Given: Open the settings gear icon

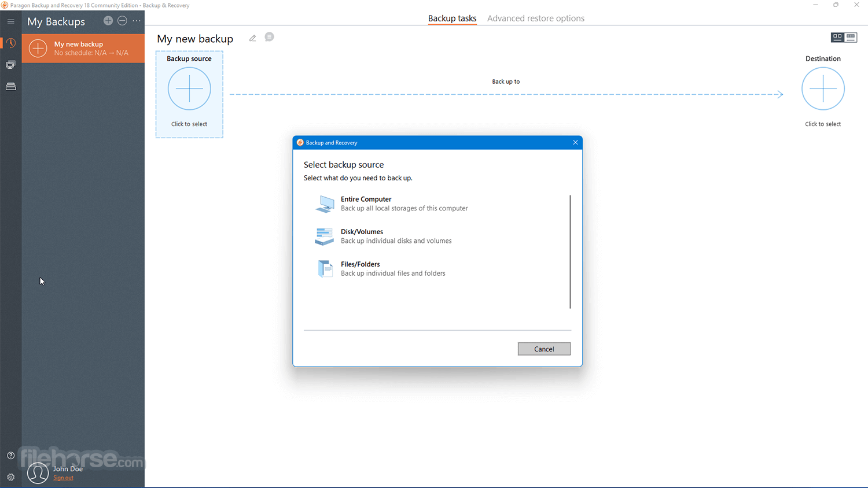Looking at the screenshot, I should coord(10,477).
